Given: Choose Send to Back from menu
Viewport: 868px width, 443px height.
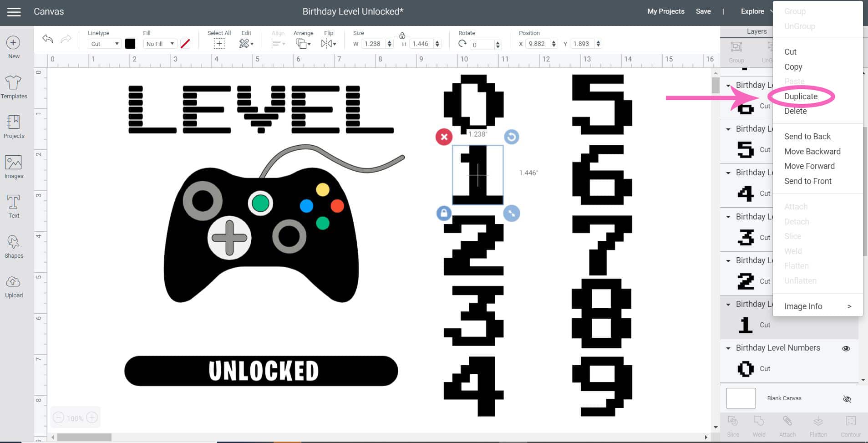Looking at the screenshot, I should (807, 137).
